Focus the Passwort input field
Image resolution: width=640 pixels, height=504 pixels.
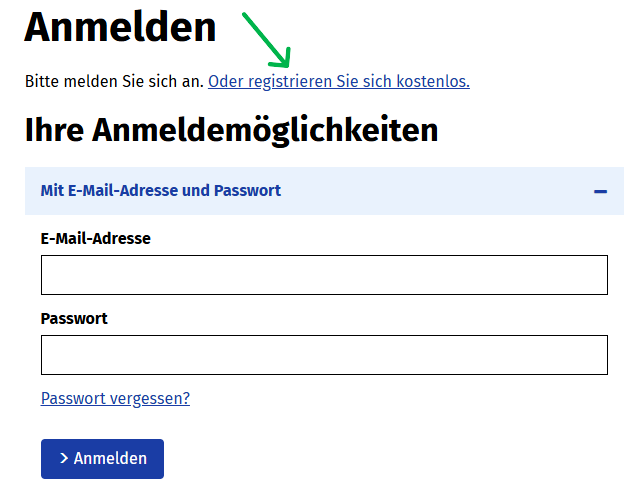pos(324,355)
